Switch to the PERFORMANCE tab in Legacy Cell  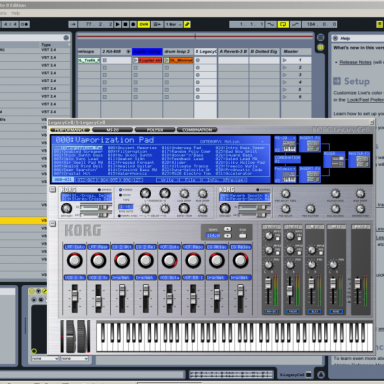tap(70, 130)
